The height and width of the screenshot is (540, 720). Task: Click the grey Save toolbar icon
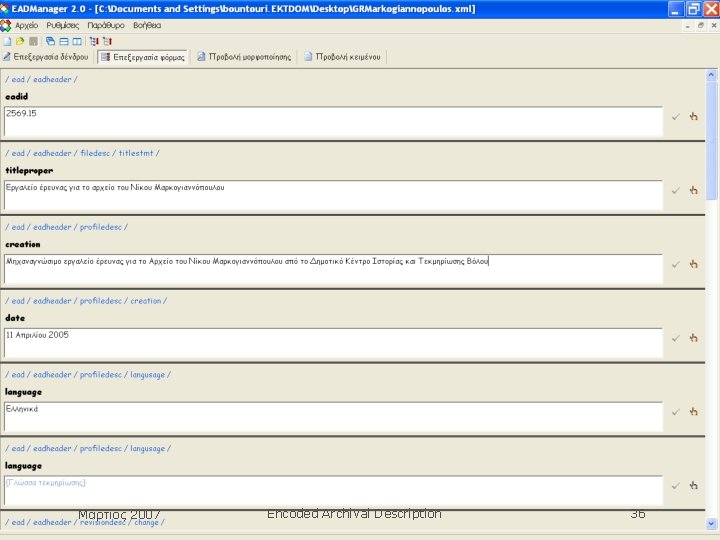pyautogui.click(x=33, y=41)
